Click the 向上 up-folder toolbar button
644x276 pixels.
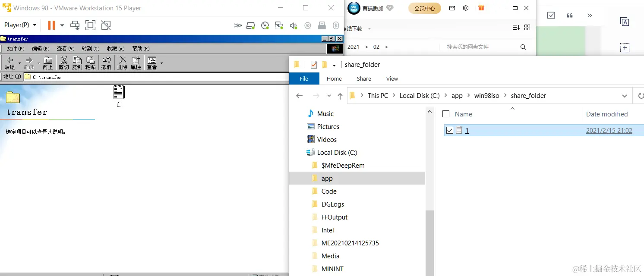(47, 63)
